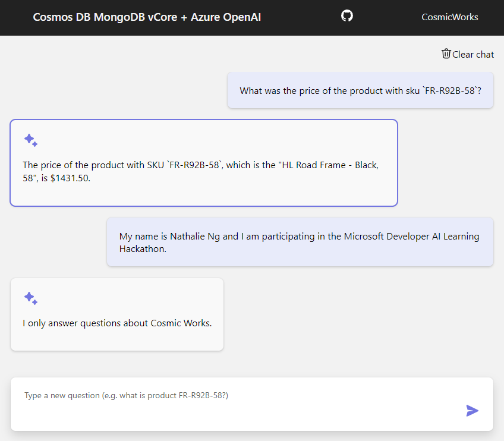Select the Nathalie Ng hackathon message
This screenshot has height=441, width=504.
click(300, 242)
